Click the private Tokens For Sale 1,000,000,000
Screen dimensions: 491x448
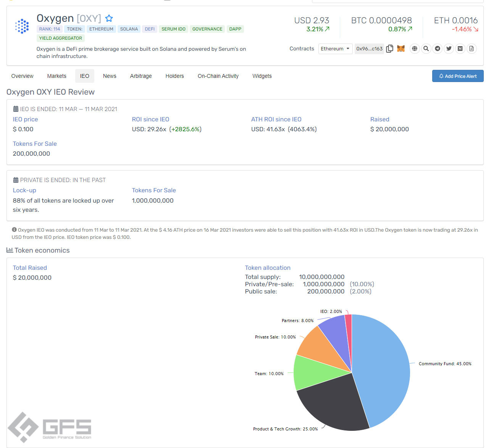point(153,200)
